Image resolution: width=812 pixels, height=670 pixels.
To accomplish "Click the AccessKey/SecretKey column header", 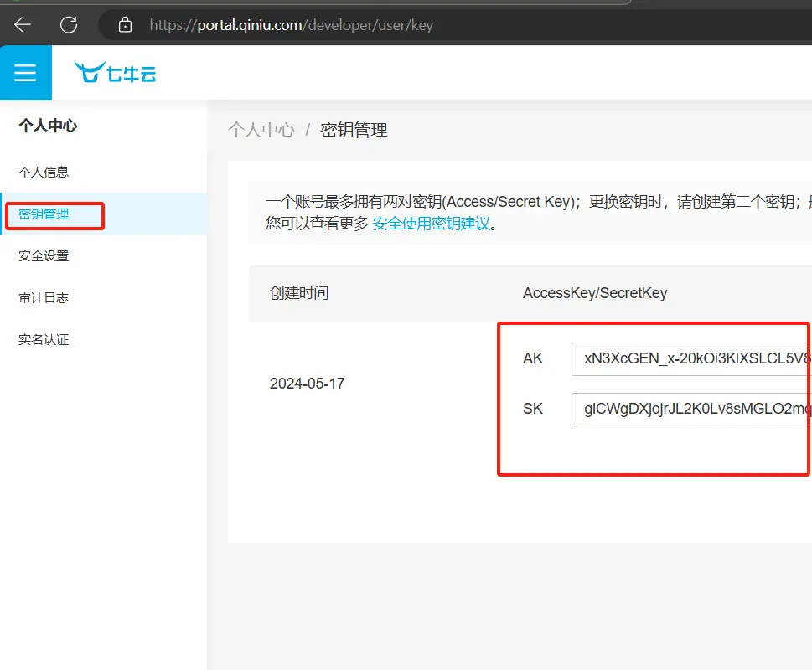I will 595,293.
